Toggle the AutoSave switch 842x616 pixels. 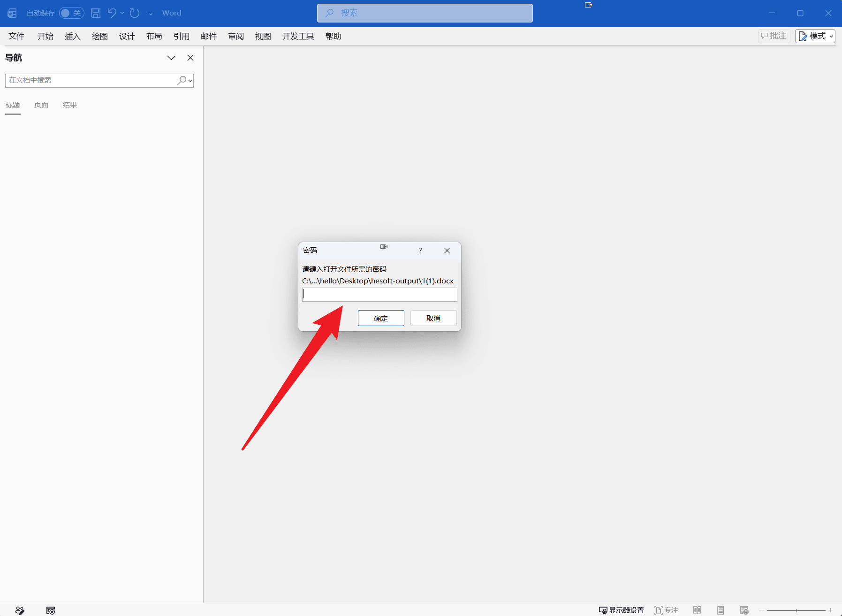[x=71, y=13]
